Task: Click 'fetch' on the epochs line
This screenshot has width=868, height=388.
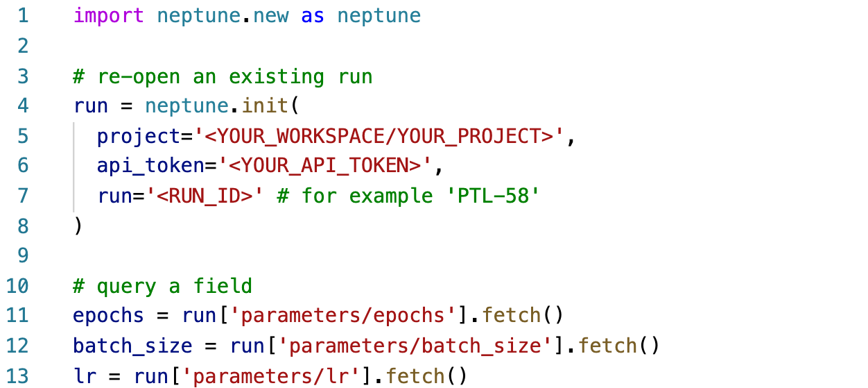Action: click(511, 315)
